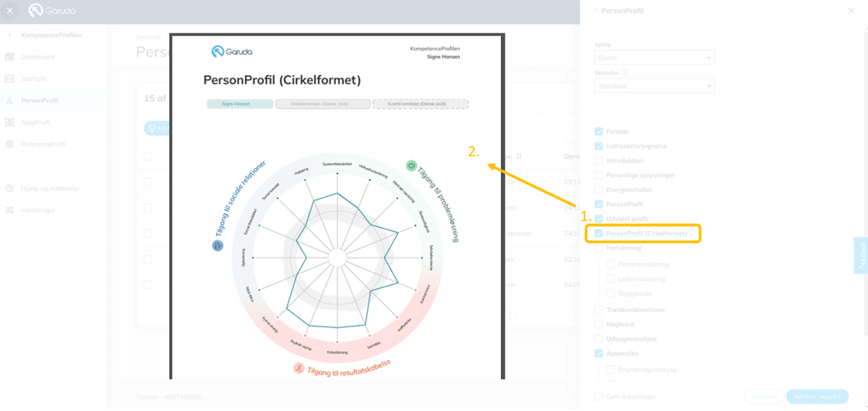The width and height of the screenshot is (868, 411).
Task: Uncheck the Indholdsfortegnelse checkbox
Action: [598, 146]
